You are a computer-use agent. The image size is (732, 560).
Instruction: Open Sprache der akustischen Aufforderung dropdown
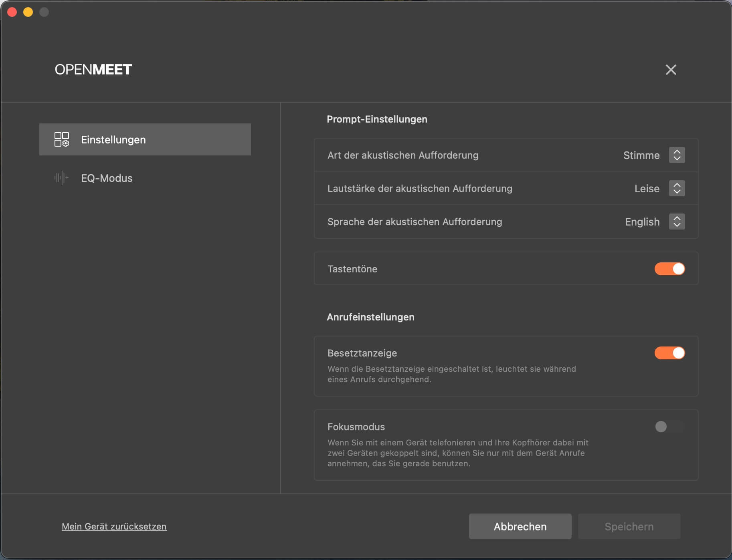[677, 222]
